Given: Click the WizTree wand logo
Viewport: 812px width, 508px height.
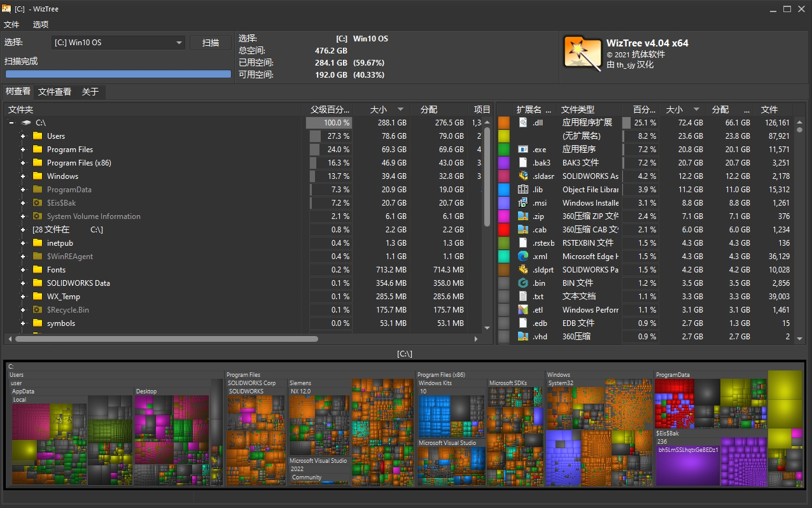Looking at the screenshot, I should (x=582, y=53).
